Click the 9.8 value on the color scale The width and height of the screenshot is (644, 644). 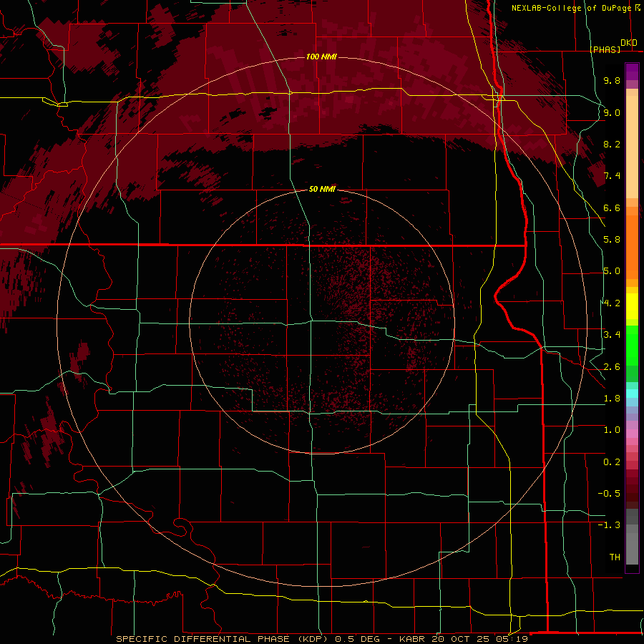click(x=612, y=80)
